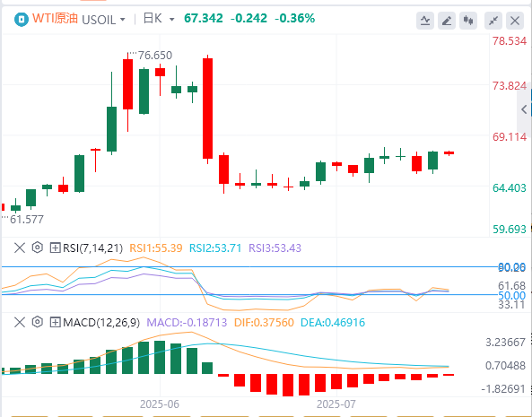Image resolution: width=532 pixels, height=417 pixels.
Task: Click the low marker 61.577
Action: pyautogui.click(x=26, y=220)
